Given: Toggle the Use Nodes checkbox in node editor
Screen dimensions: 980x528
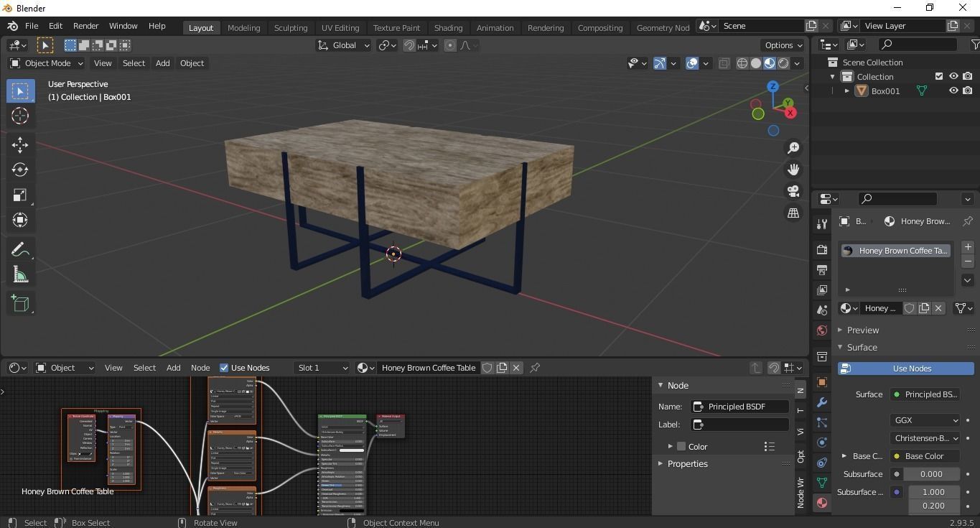Looking at the screenshot, I should point(224,368).
